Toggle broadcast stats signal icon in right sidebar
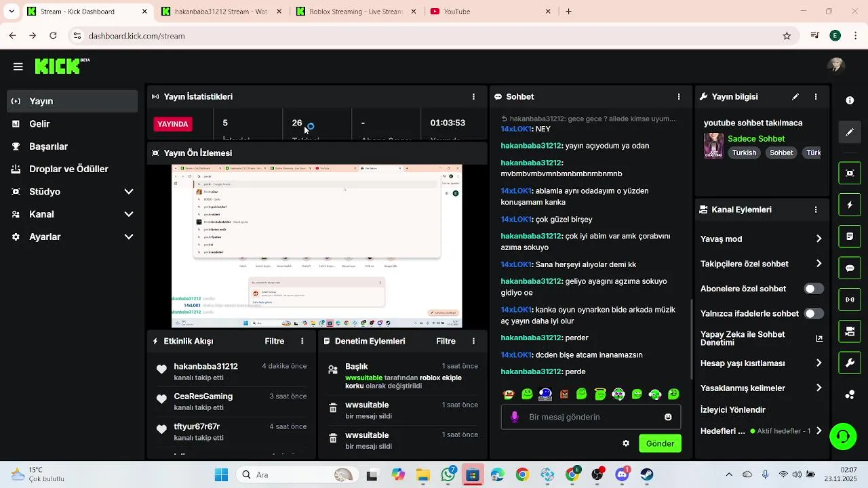Image resolution: width=868 pixels, height=488 pixels. pos(850,300)
